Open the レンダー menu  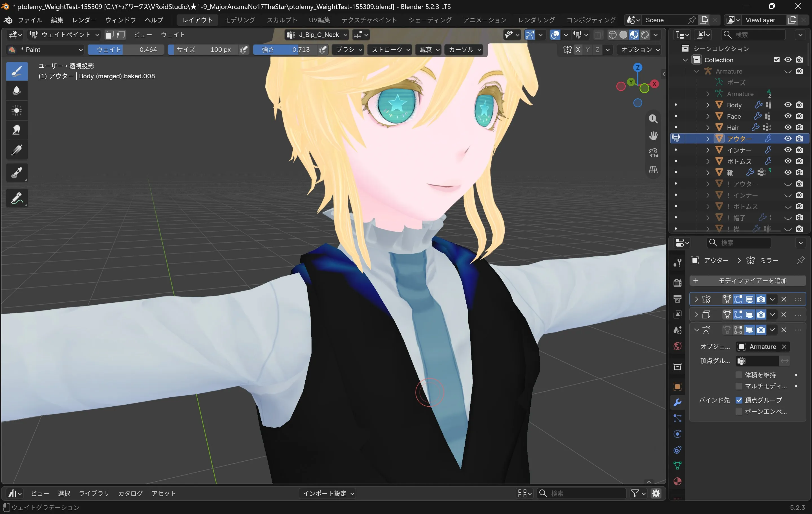pos(84,20)
